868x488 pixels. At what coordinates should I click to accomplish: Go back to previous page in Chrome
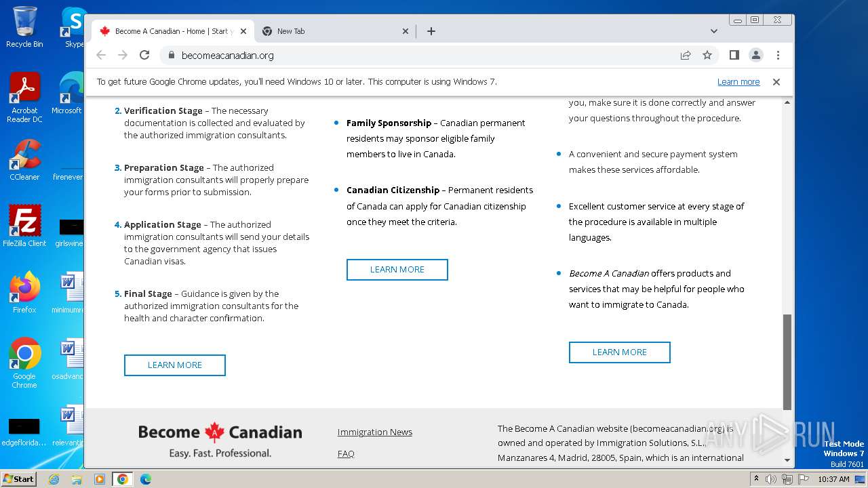(101, 55)
